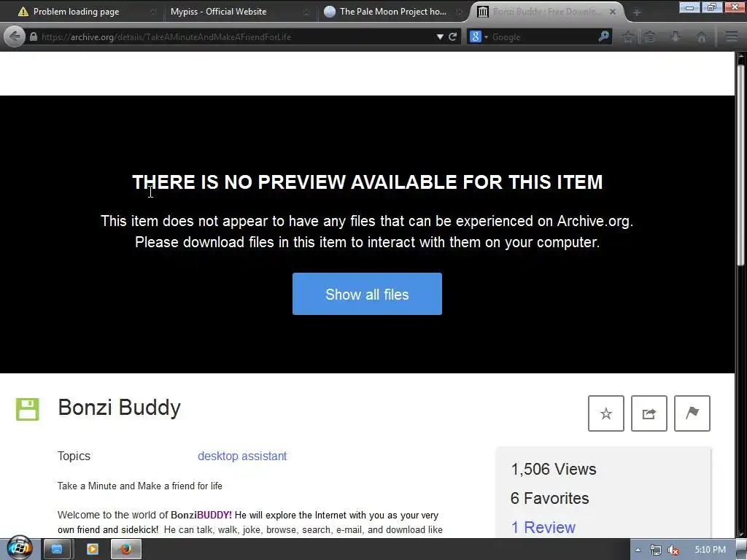Open the downloads arrow icon
Viewport: 747px width, 560px height.
(x=676, y=36)
